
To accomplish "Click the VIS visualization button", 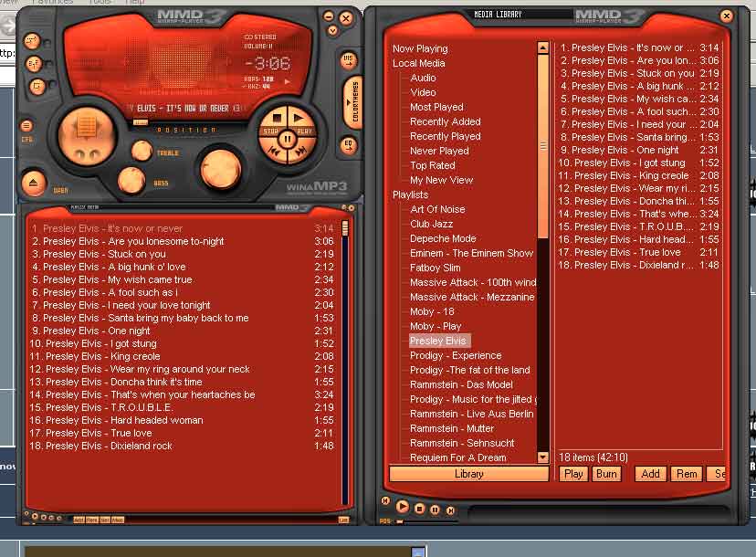I will pos(348,60).
